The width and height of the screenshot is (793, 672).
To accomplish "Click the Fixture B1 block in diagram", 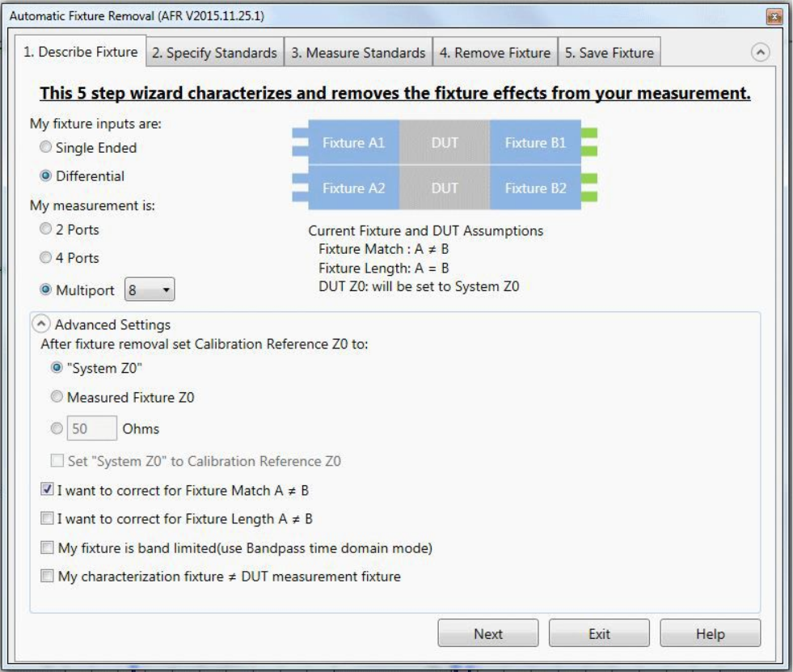I will coord(535,142).
